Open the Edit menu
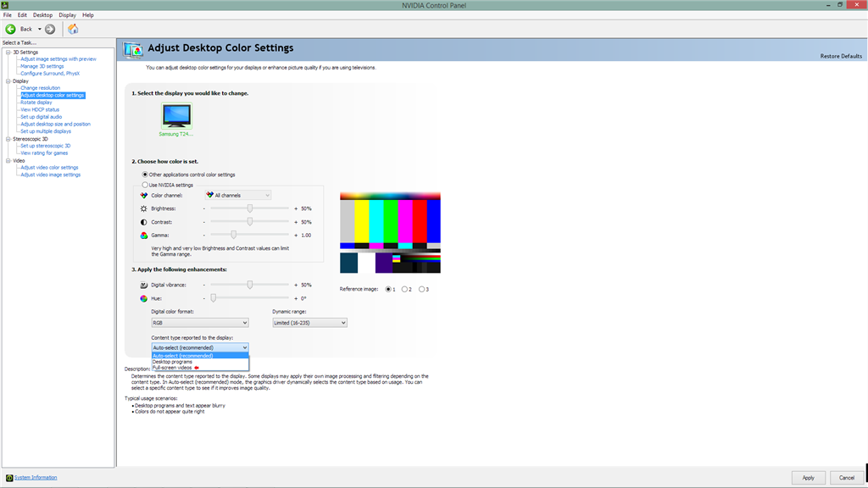The width and height of the screenshot is (868, 488). click(x=22, y=15)
